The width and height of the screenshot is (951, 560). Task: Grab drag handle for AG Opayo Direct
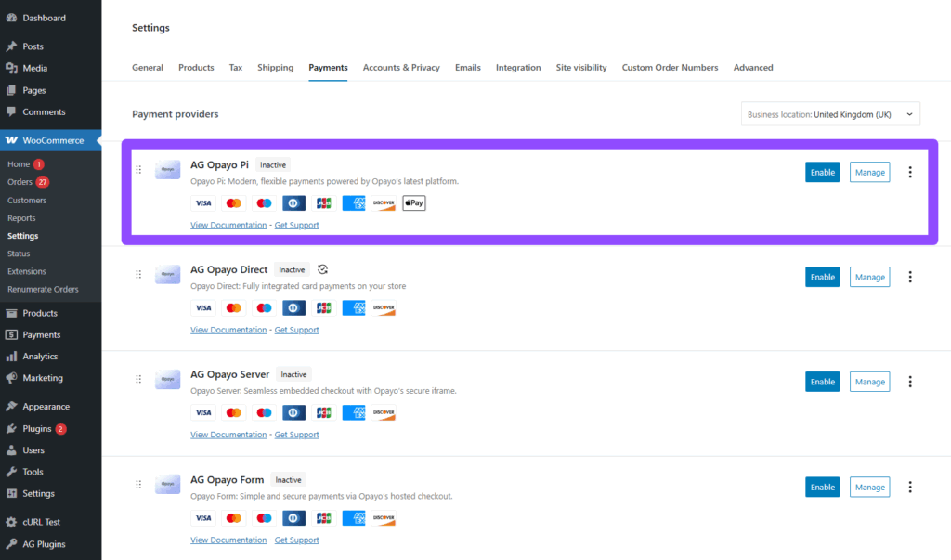tap(138, 274)
